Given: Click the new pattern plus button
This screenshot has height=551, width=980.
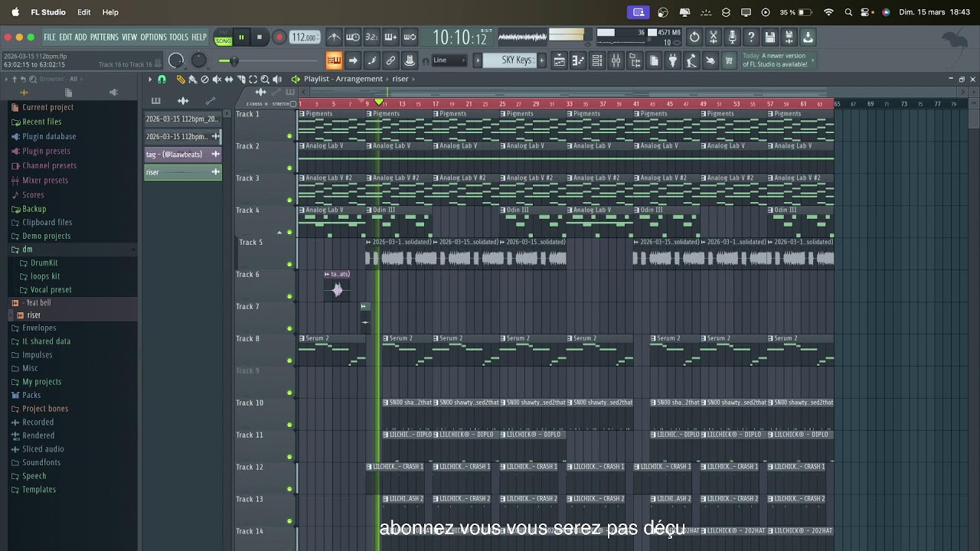Looking at the screenshot, I should pyautogui.click(x=541, y=60).
